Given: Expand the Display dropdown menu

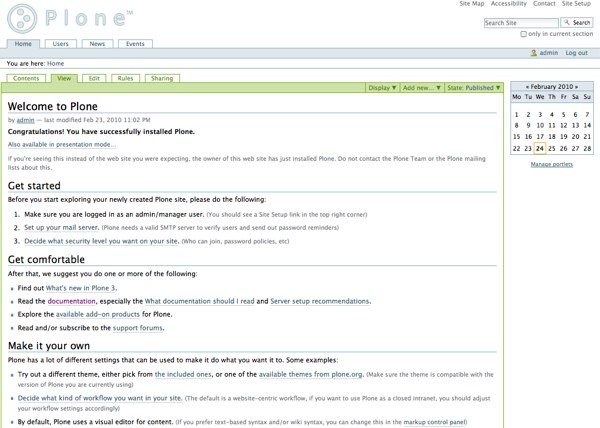Looking at the screenshot, I should tap(382, 88).
